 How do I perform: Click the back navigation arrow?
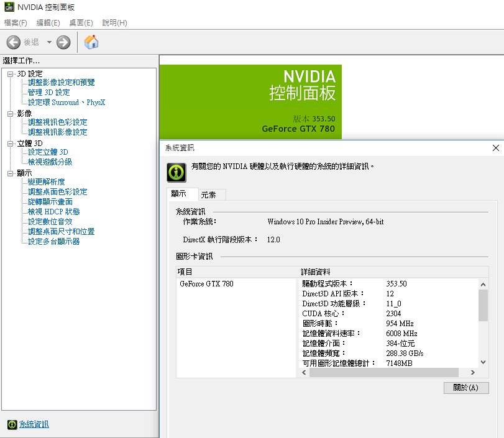[12, 42]
